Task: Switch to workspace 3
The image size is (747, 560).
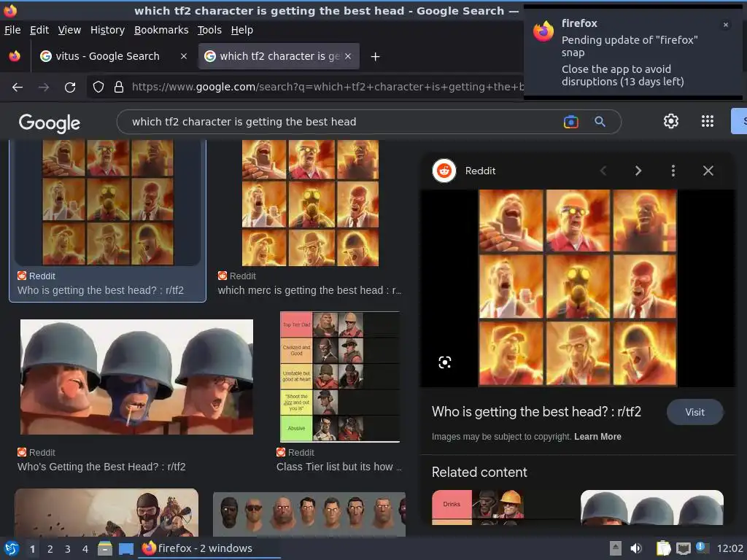Action: (68, 549)
